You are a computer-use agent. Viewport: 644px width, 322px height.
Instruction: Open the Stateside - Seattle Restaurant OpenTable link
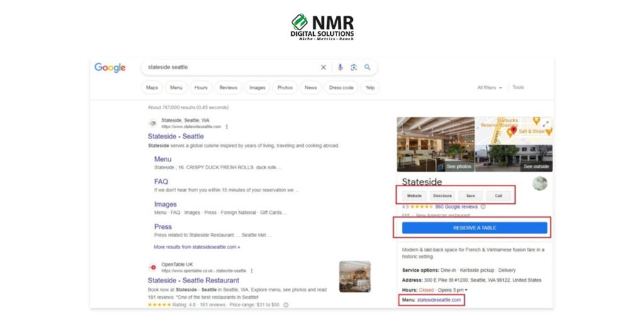point(194,280)
